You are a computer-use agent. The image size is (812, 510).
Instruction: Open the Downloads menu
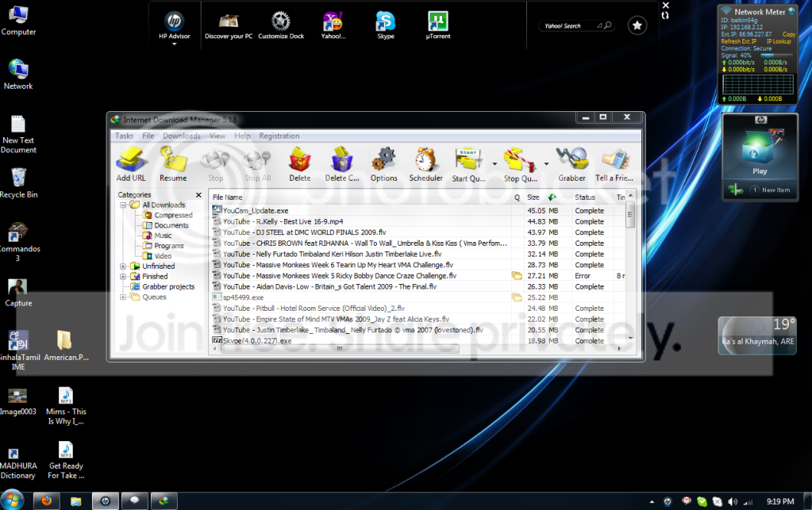(x=182, y=136)
